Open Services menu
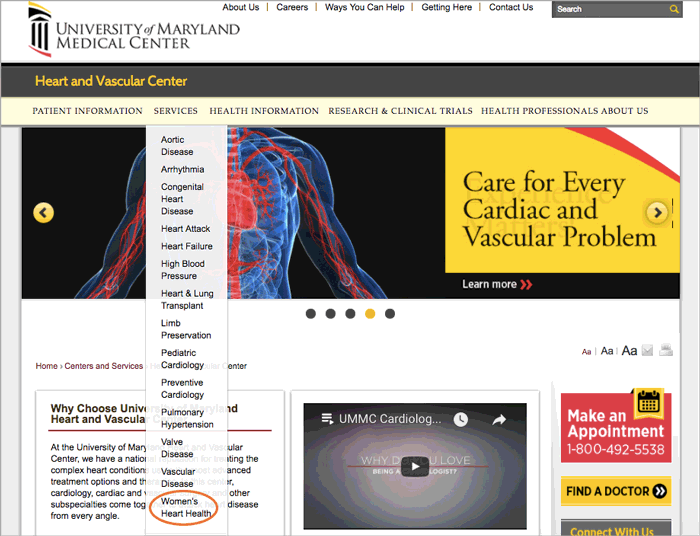 tap(175, 111)
